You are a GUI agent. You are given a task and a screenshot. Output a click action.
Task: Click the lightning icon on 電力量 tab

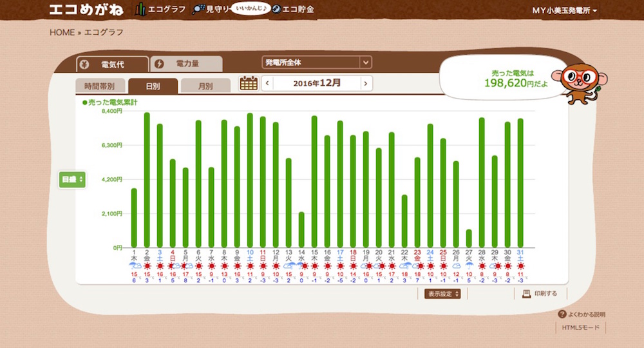159,64
